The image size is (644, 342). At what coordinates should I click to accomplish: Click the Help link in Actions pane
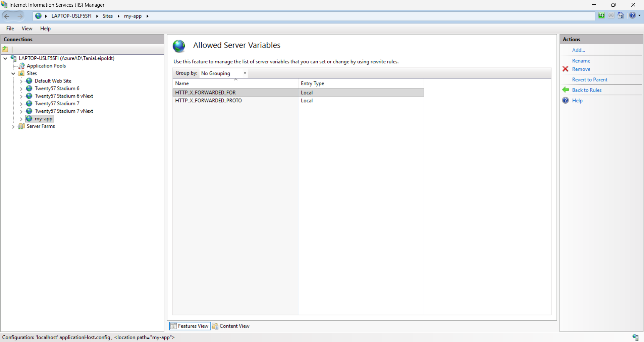tap(577, 100)
